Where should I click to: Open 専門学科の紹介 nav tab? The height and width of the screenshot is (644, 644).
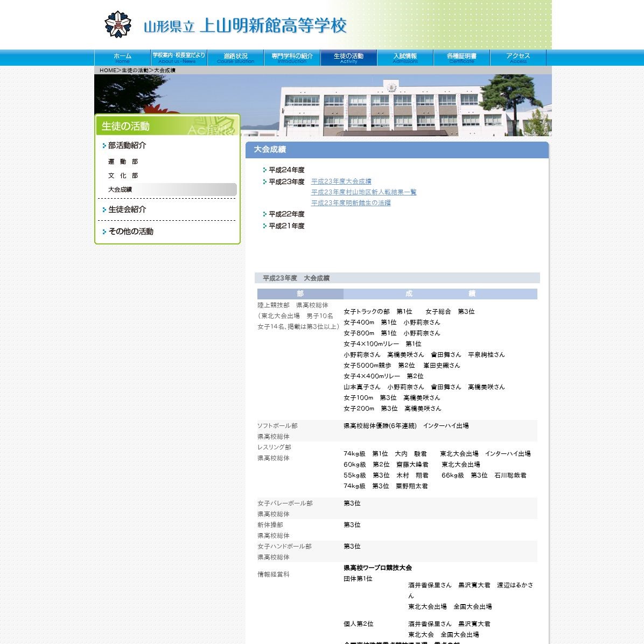point(292,58)
